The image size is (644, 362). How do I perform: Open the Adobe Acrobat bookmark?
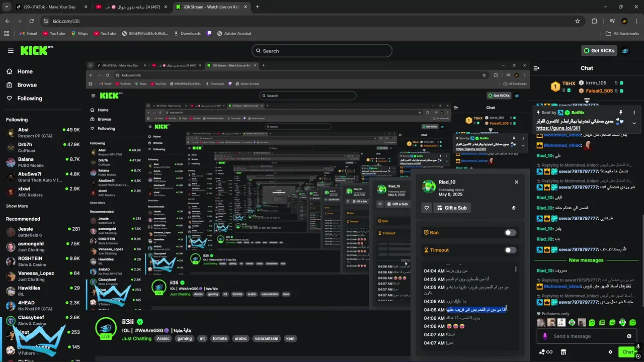tap(234, 34)
